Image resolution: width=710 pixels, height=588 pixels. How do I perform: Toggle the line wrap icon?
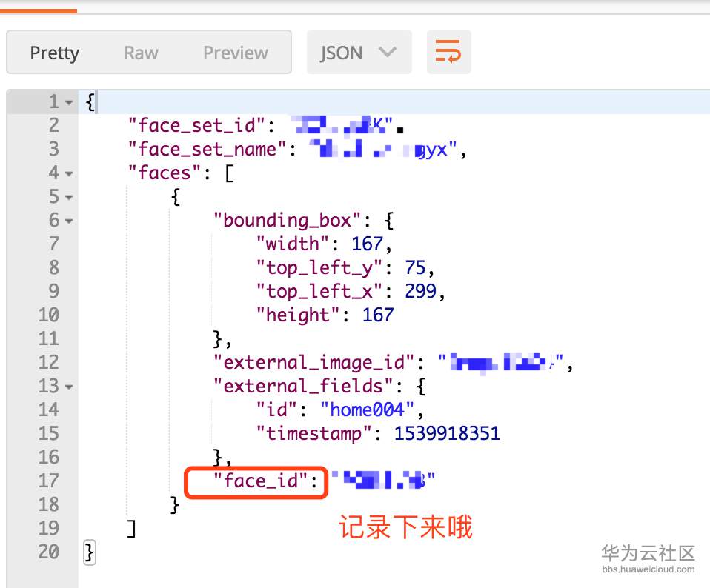(x=448, y=52)
